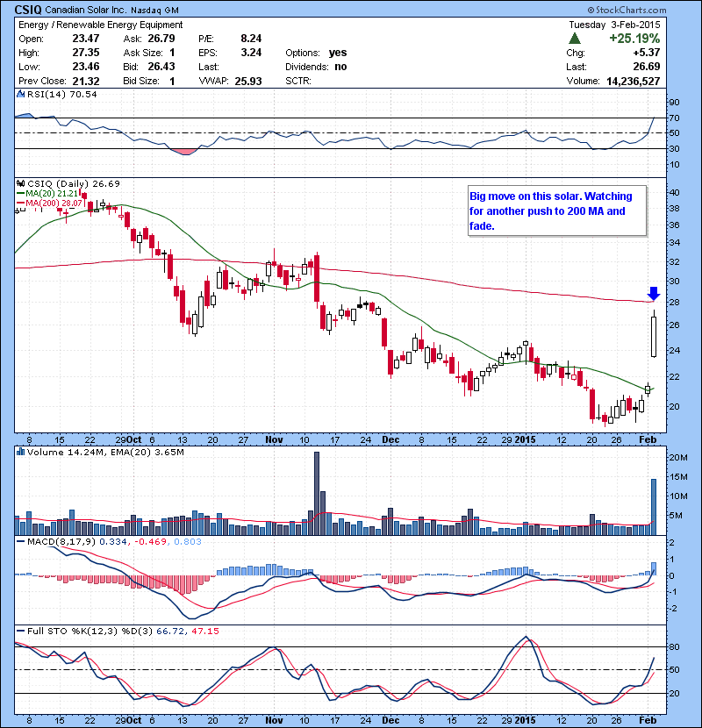
Task: Select the MA(20) 21.21 legend entry
Action: coord(47,194)
